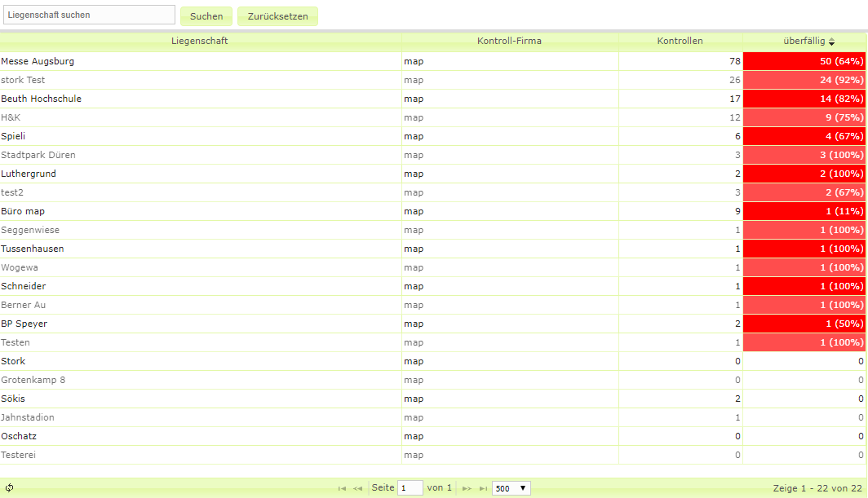Select the Messe Augsburg row
This screenshot has height=498, width=868.
point(38,61)
